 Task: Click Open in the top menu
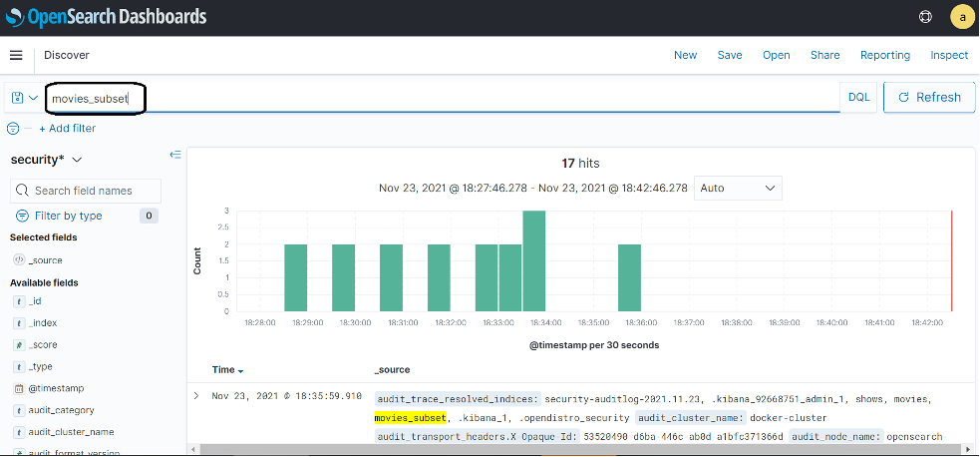coord(777,55)
